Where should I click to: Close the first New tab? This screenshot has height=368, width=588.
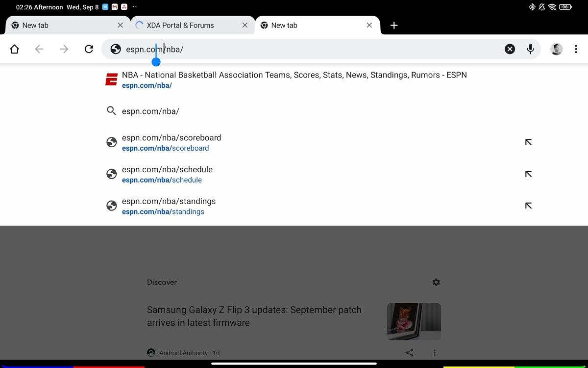120,26
